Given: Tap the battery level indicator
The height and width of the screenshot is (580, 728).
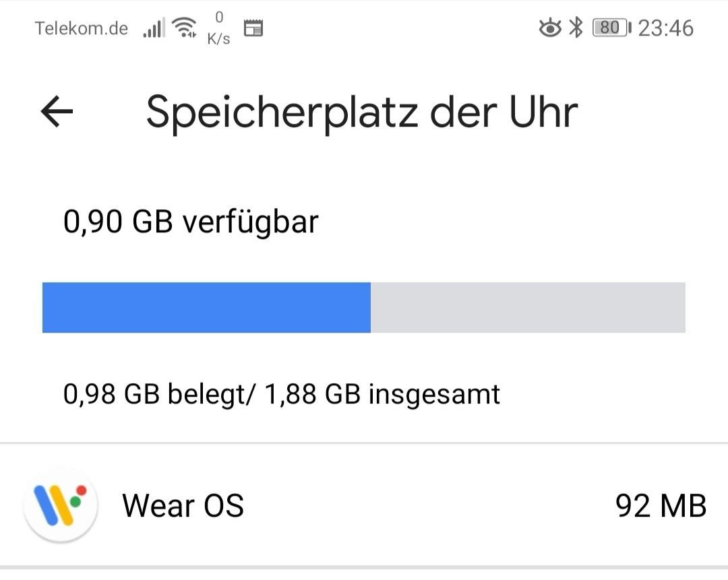Looking at the screenshot, I should 612,28.
